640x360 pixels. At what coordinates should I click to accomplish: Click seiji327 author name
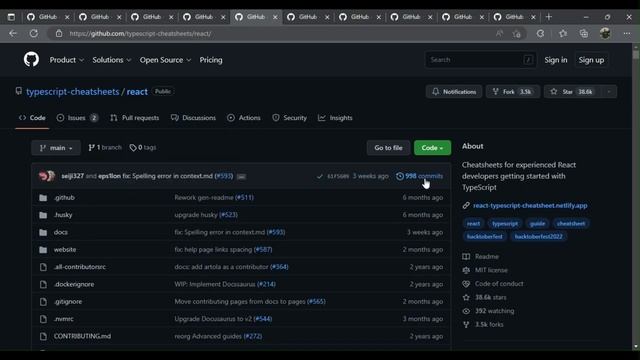pos(72,176)
